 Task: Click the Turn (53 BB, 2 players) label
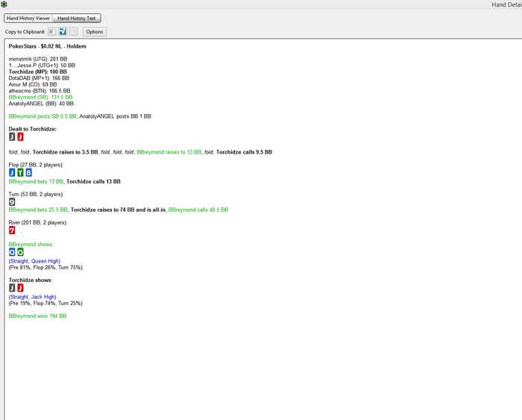point(37,194)
